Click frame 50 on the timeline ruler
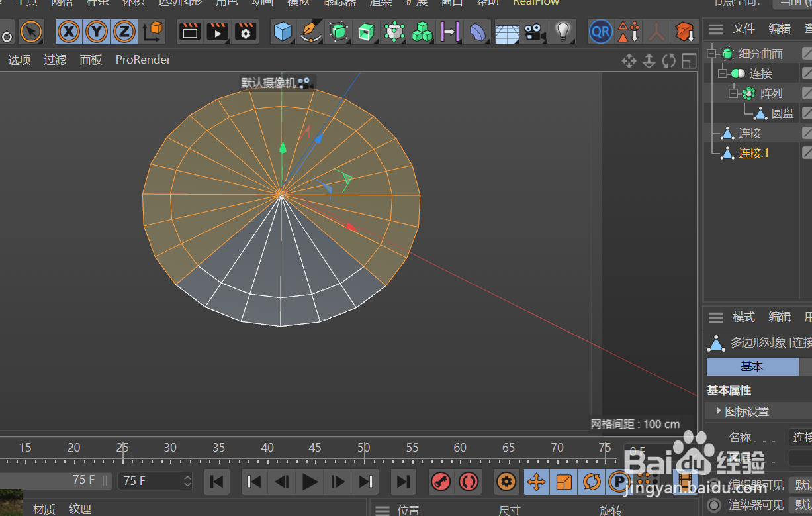The image size is (812, 516). click(363, 448)
